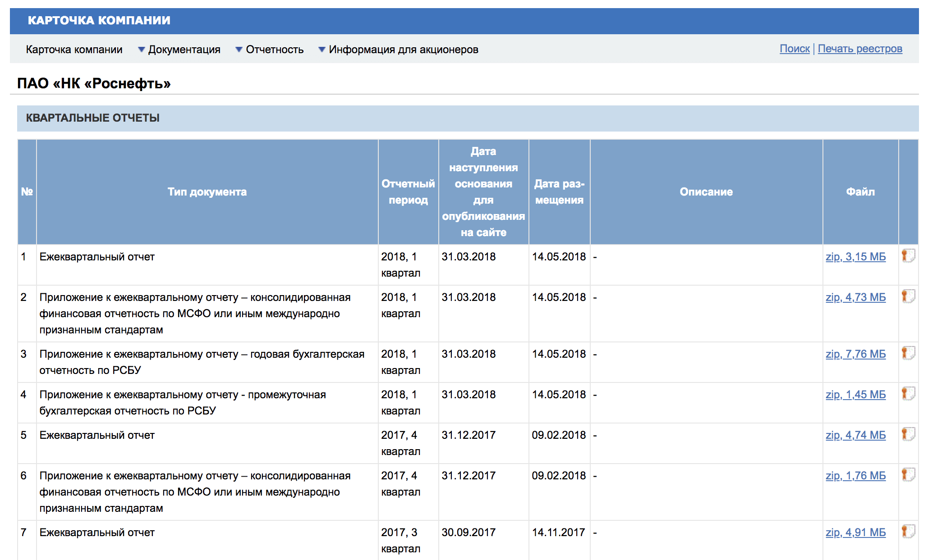Click the signature icon beside zip 1,45 МБ
This screenshot has width=928, height=560.
coord(908,394)
